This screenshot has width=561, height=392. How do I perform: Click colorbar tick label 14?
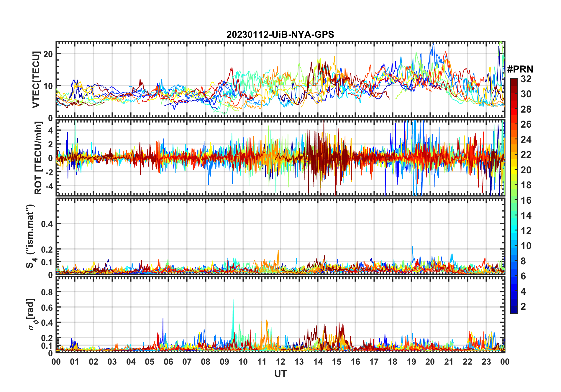tap(526, 215)
